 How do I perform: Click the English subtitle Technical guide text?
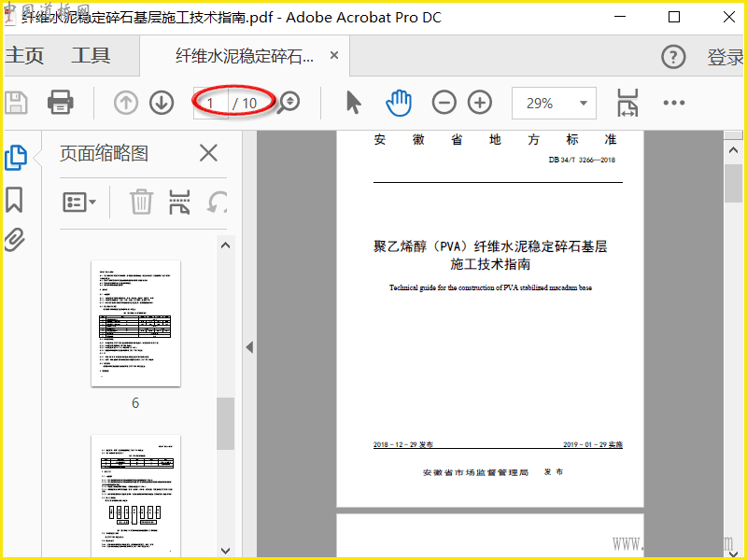[490, 287]
